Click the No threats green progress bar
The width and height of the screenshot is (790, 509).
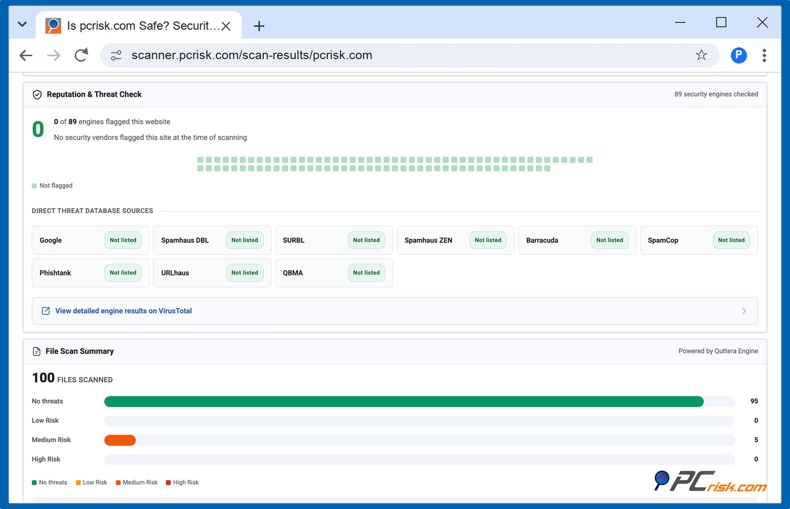pyautogui.click(x=404, y=401)
